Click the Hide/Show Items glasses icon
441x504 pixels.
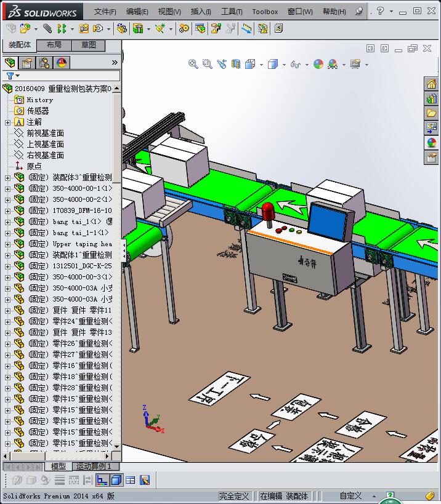[295, 64]
